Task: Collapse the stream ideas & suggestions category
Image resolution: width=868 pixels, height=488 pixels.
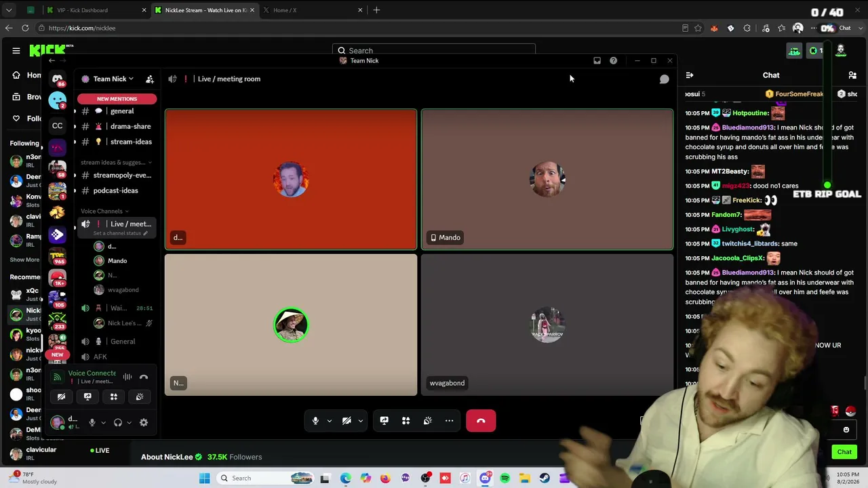Action: [x=116, y=163]
